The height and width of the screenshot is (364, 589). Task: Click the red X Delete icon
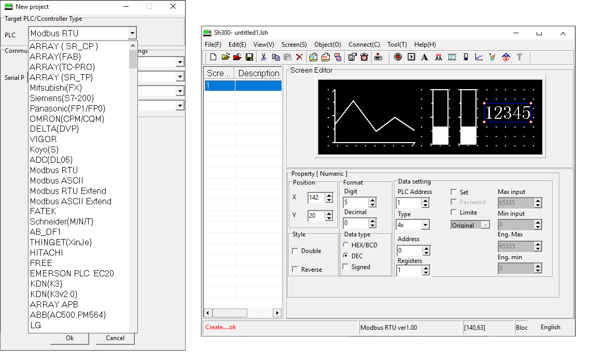(299, 57)
